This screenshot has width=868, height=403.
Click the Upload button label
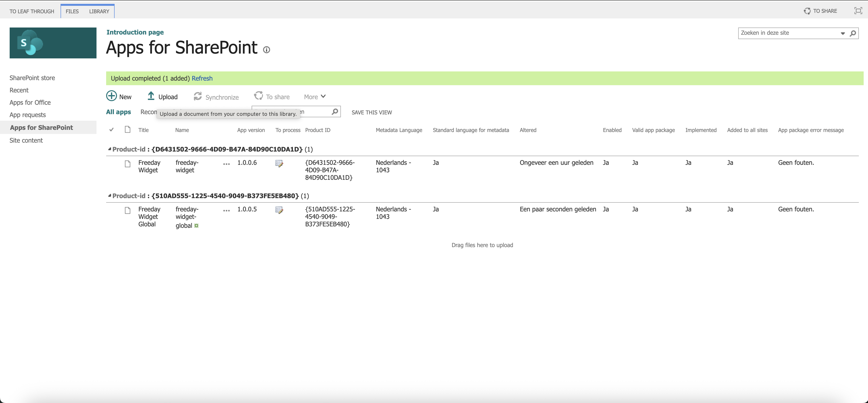168,97
